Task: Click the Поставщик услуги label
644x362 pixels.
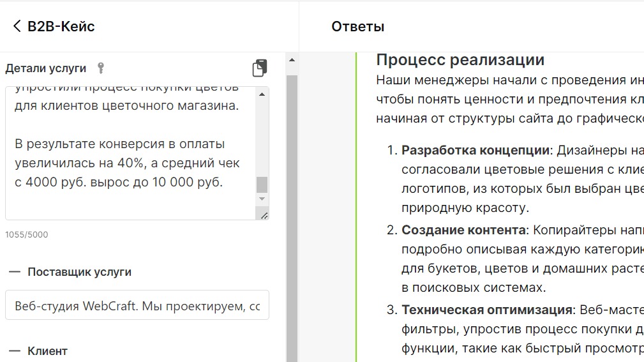Action: [x=79, y=272]
